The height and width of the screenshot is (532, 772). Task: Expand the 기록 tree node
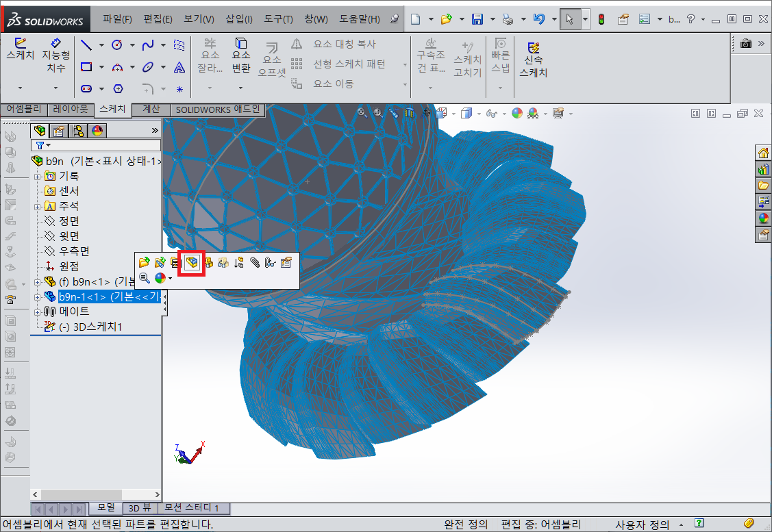point(38,177)
